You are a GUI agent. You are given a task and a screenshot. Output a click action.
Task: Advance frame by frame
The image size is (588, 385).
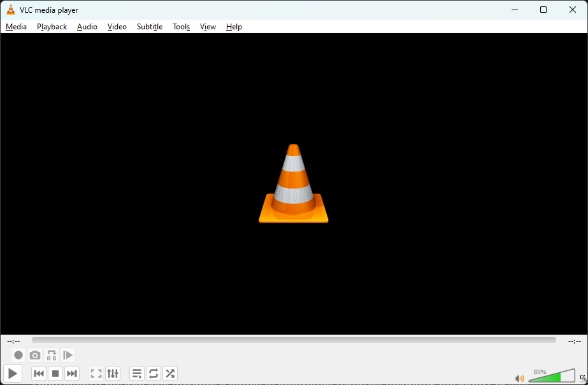[68, 355]
